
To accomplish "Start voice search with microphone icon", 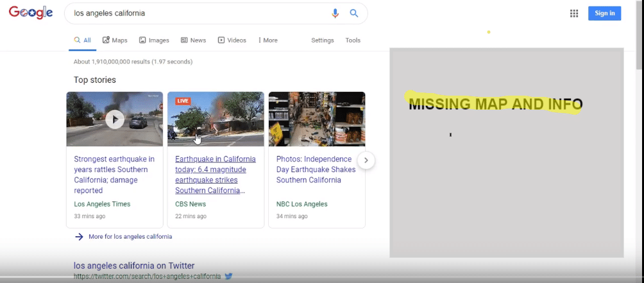I will pos(335,13).
